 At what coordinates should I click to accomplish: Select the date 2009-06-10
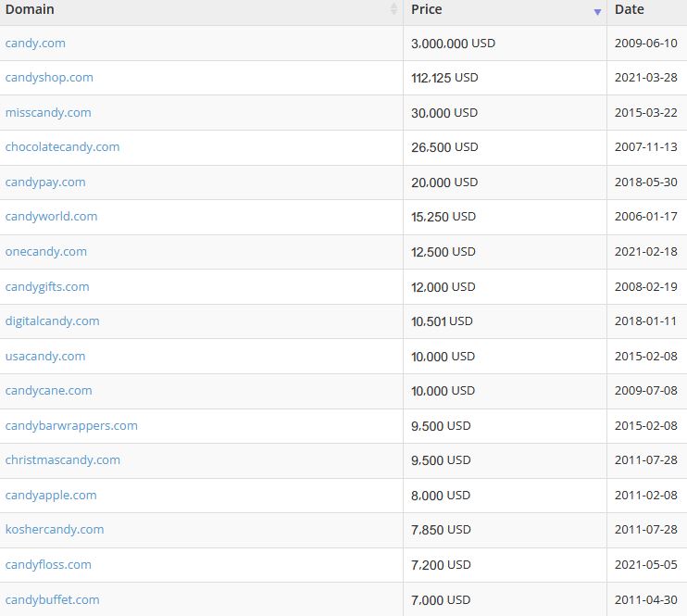[x=646, y=44]
